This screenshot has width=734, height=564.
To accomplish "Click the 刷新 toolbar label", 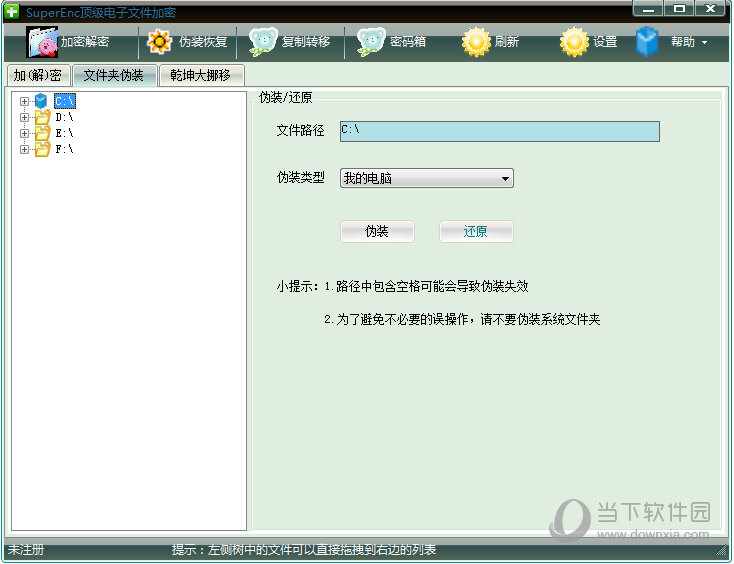I will click(506, 42).
